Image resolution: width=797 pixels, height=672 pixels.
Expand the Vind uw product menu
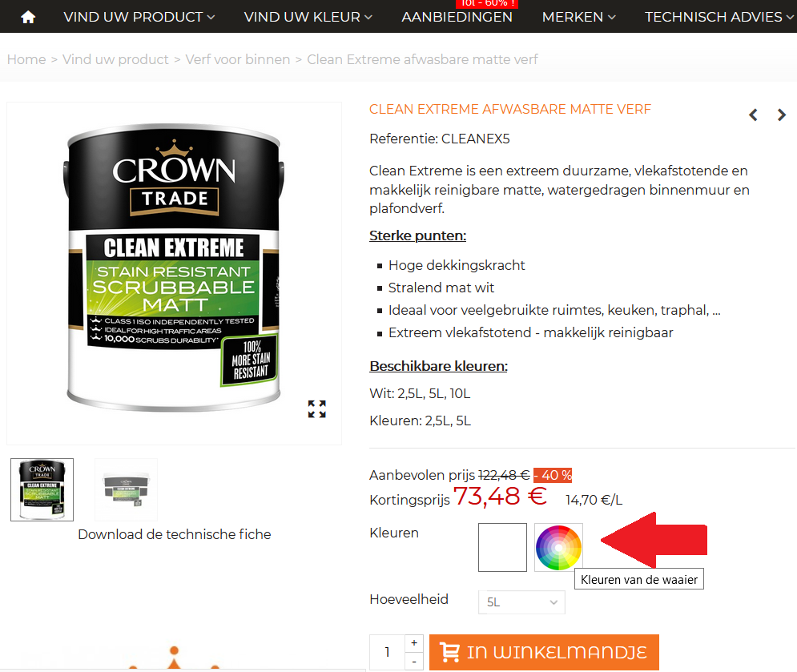[x=139, y=18]
